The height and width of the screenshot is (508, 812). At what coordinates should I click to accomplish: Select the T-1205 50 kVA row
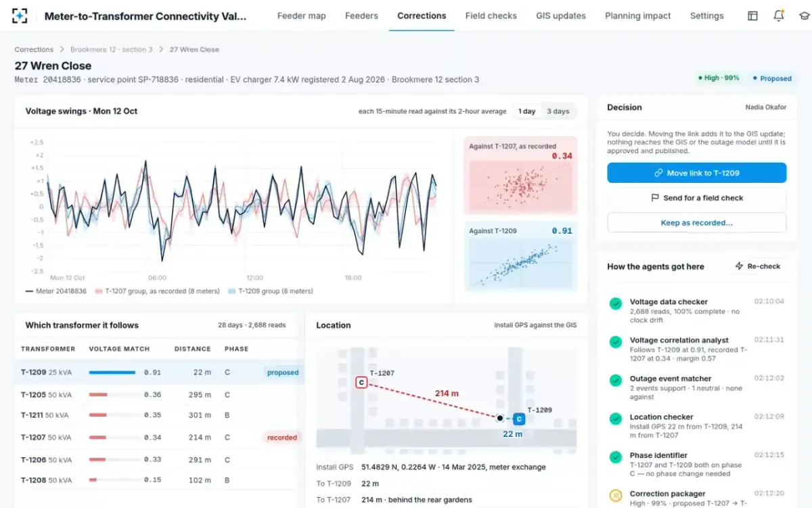pos(160,395)
